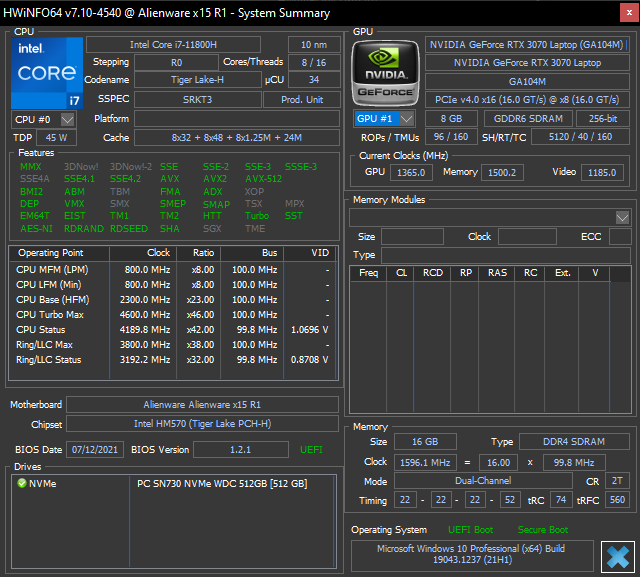Click the NVIDIA GeForce RTX 3070 Laptop (GA104M) field
640x577 pixels.
528,45
